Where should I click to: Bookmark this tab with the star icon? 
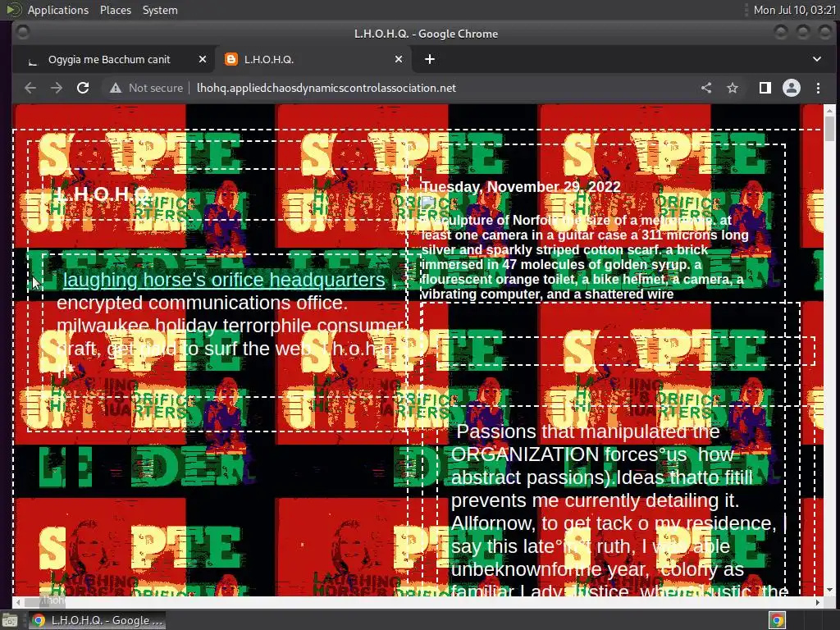point(733,88)
